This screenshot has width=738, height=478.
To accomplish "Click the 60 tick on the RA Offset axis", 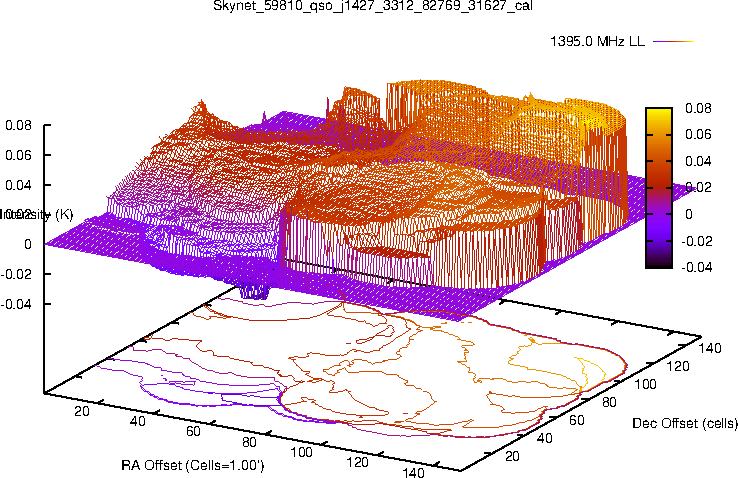I will click(x=193, y=431).
